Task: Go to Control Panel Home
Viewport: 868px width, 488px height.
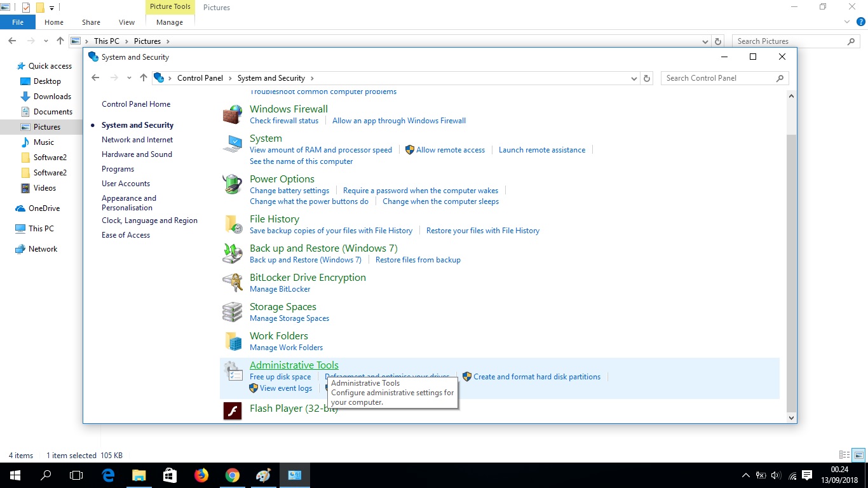Action: click(136, 104)
